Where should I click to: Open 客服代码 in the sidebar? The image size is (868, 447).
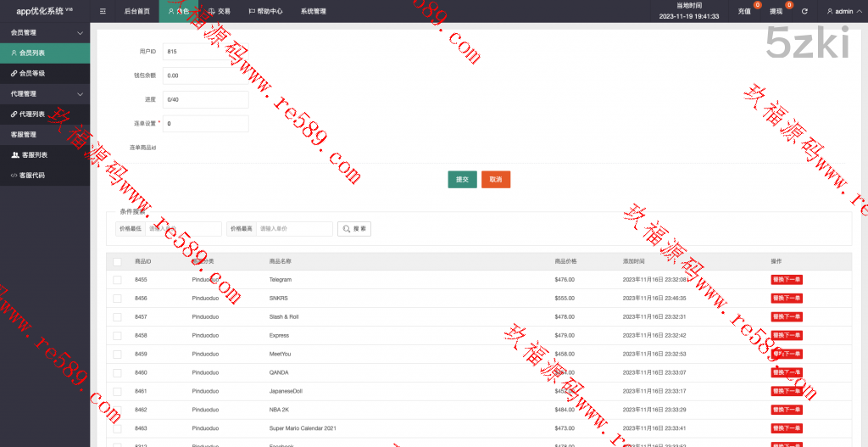click(x=32, y=176)
